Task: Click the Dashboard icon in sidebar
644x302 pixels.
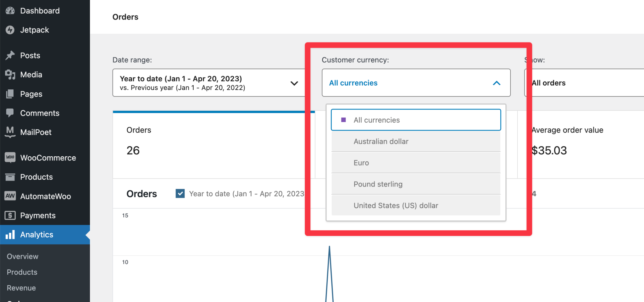Action: (x=10, y=10)
